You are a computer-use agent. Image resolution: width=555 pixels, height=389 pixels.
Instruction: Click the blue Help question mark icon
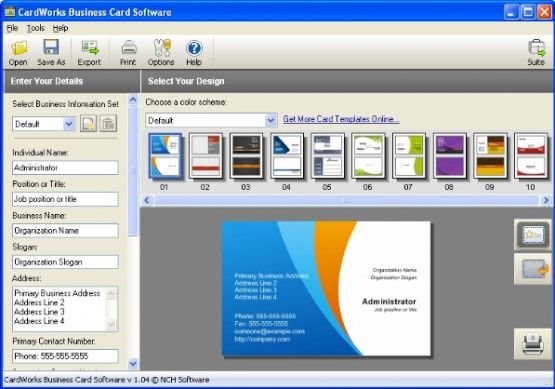click(x=194, y=48)
